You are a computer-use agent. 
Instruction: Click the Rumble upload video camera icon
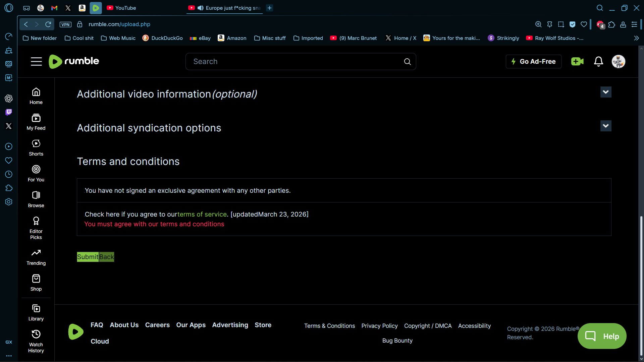[577, 61]
